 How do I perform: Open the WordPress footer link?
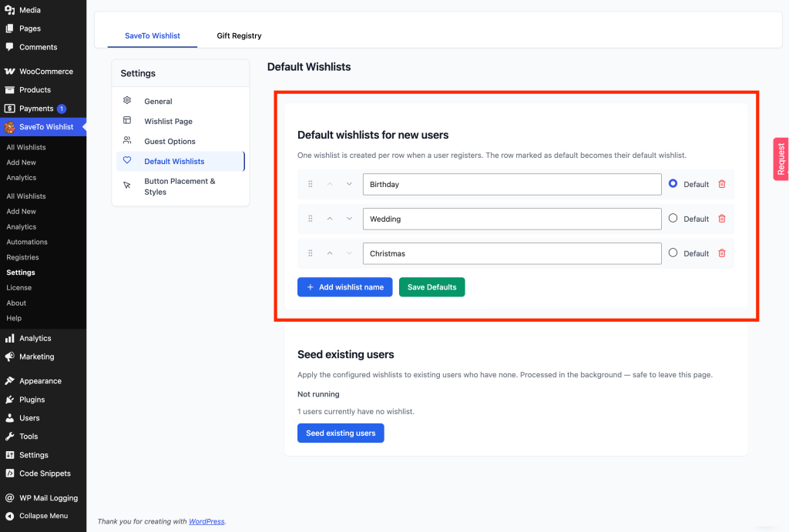pyautogui.click(x=206, y=521)
